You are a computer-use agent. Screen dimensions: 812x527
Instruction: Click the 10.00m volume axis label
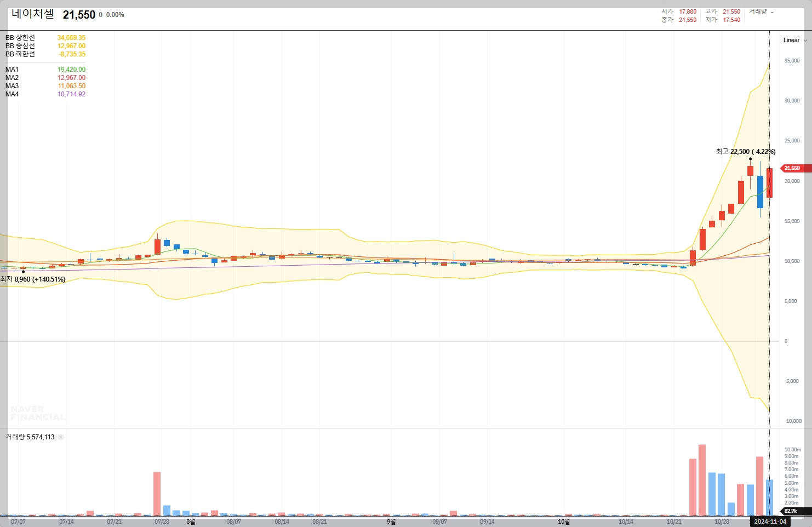[x=792, y=450]
